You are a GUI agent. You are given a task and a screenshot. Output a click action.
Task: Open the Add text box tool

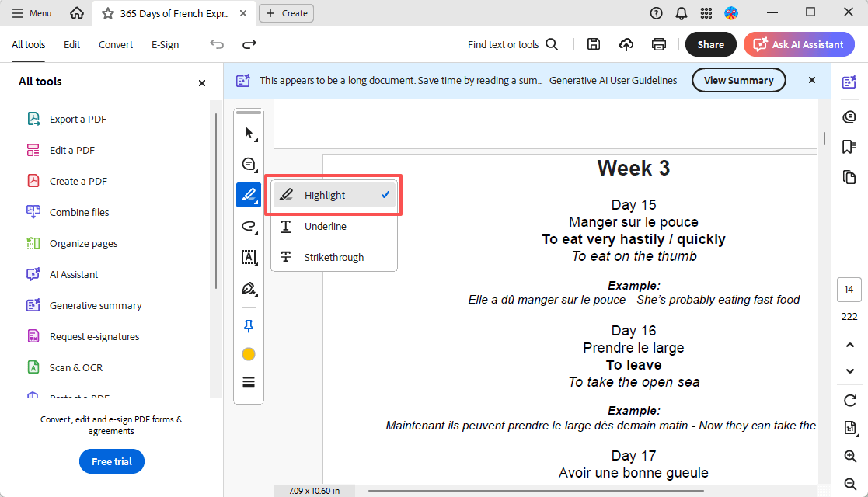pyautogui.click(x=249, y=257)
